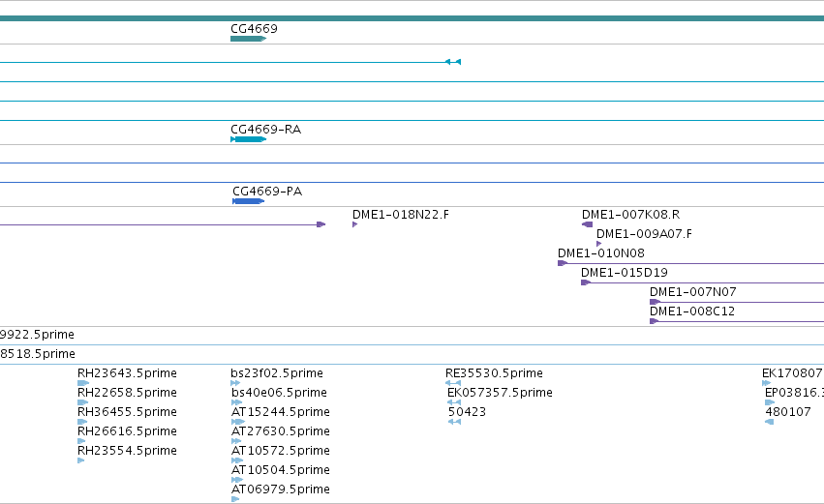
Task: Select the EK170807 arrow glyph
Action: coord(767,383)
